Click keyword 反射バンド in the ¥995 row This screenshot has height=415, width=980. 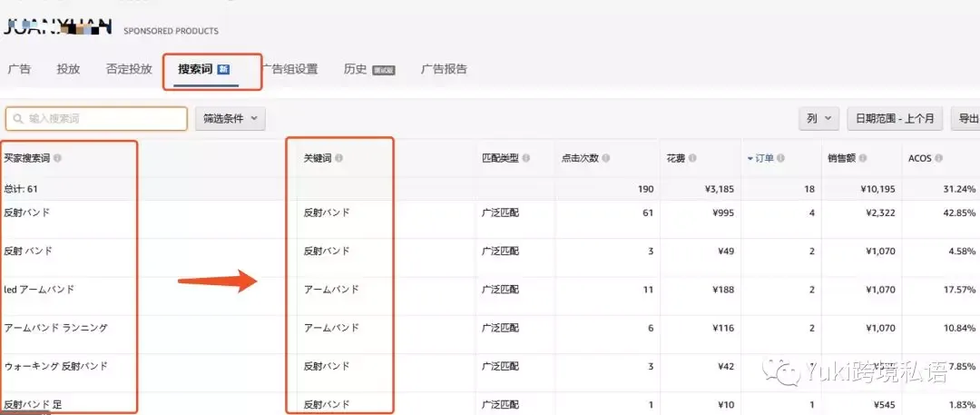pyautogui.click(x=327, y=212)
